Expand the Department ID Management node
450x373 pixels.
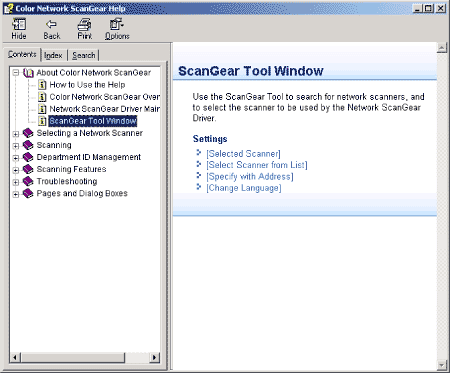(x=16, y=158)
